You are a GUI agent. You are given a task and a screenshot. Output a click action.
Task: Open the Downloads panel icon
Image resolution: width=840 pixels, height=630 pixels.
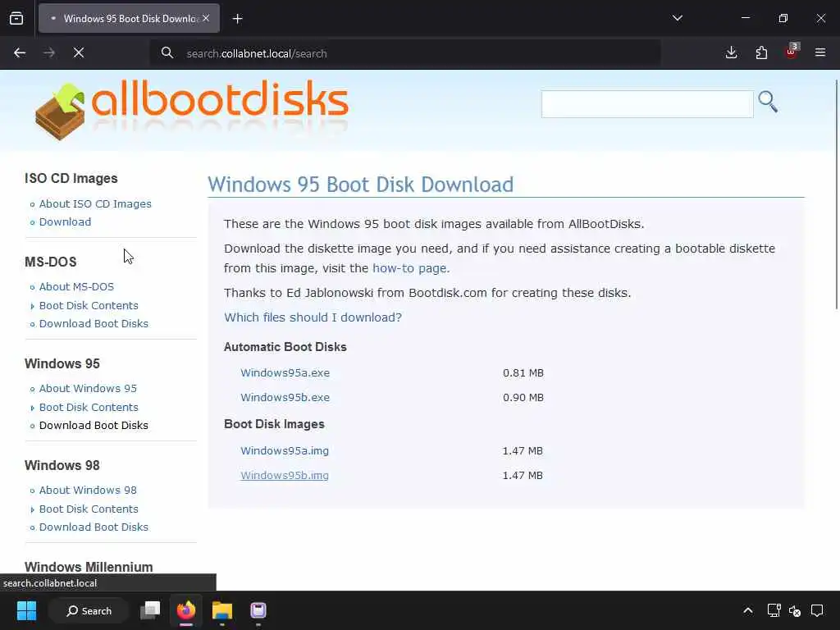pos(731,52)
